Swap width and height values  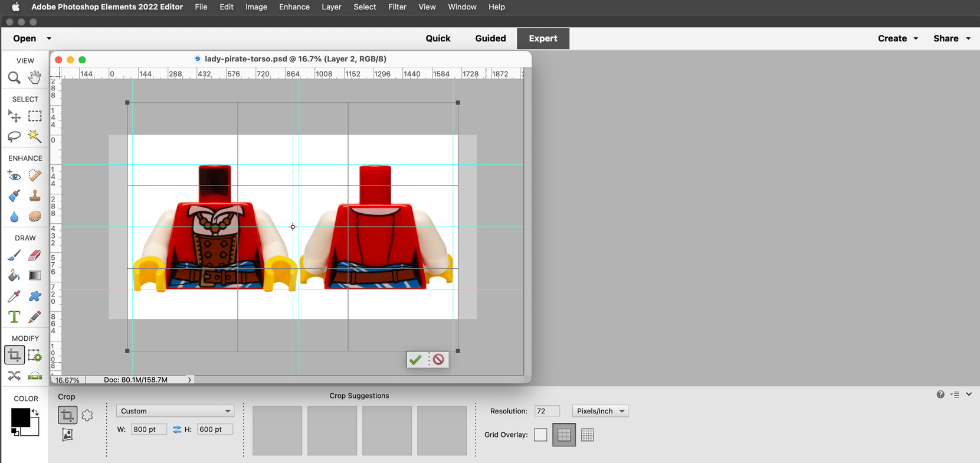point(177,429)
